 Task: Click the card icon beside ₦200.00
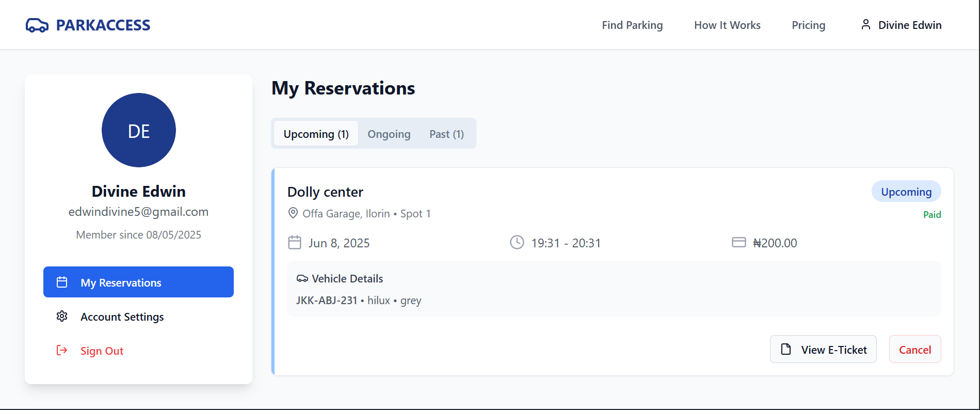pos(739,242)
